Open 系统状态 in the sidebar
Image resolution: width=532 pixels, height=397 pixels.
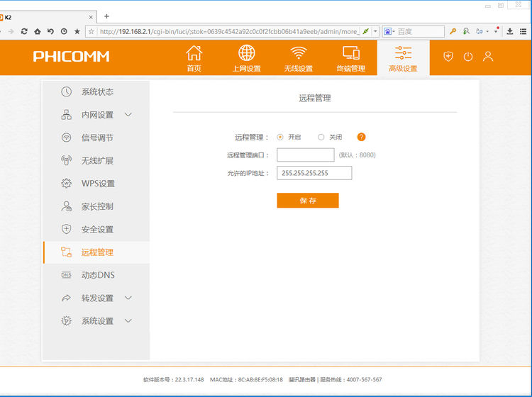96,91
